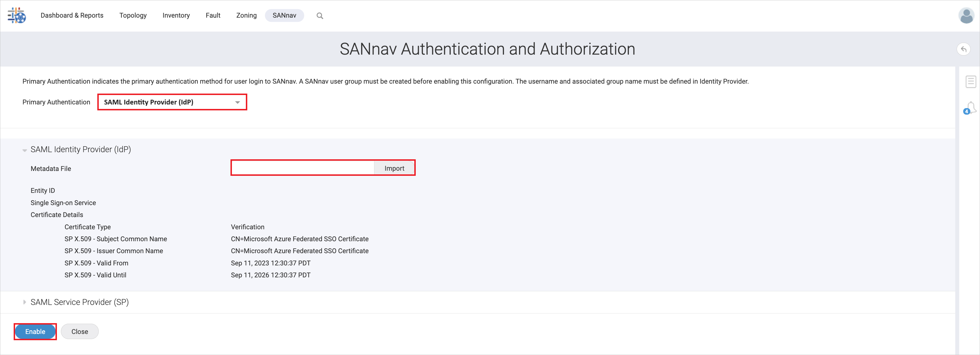Select the SANnav menu tab

(x=284, y=16)
